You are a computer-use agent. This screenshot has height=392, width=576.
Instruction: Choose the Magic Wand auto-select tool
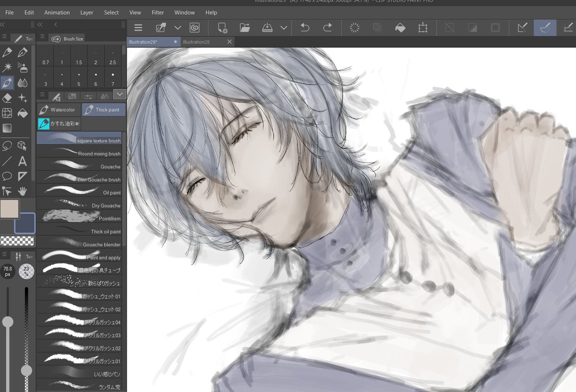(7, 67)
